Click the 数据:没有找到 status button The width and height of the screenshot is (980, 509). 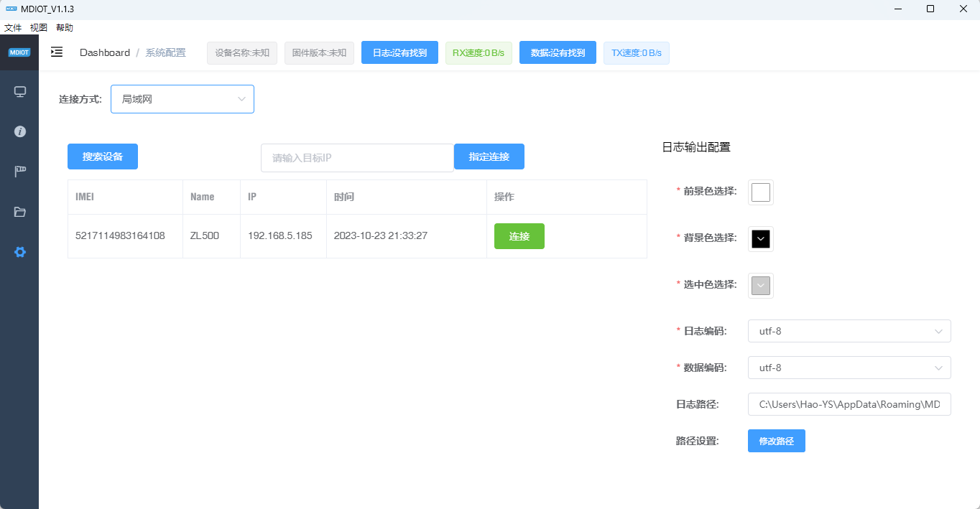558,52
